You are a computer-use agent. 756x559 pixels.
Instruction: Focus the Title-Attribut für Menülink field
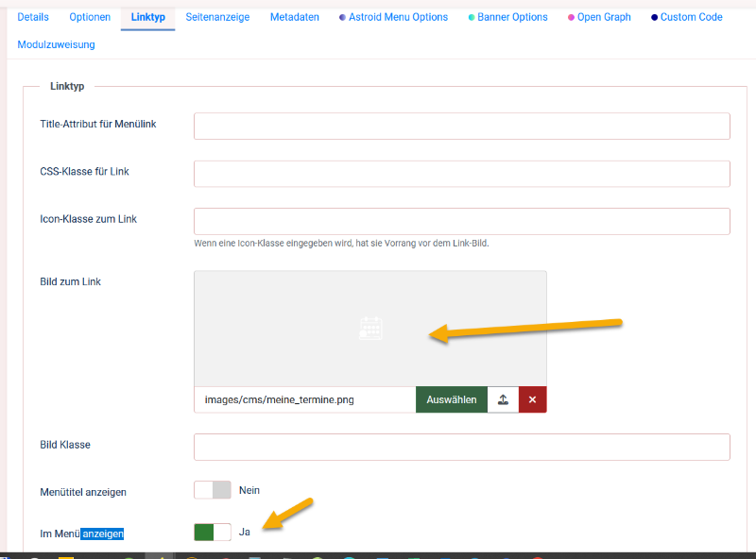(x=462, y=127)
